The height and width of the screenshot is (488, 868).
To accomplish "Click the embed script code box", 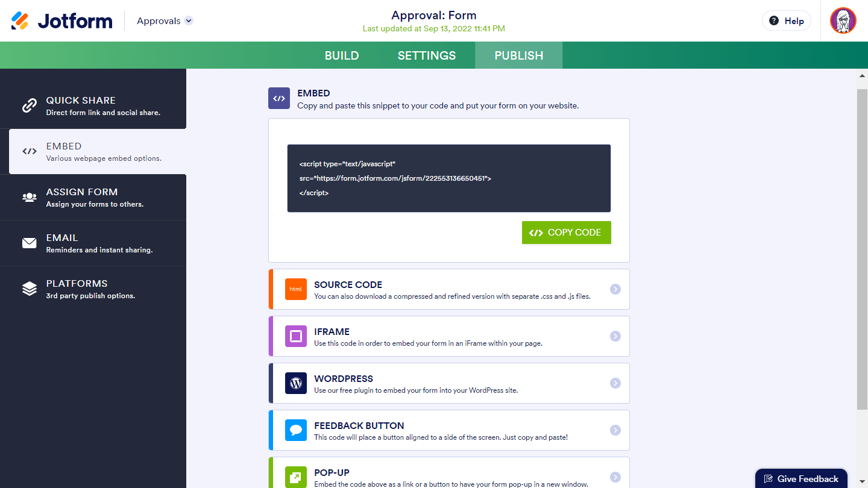I will point(449,178).
